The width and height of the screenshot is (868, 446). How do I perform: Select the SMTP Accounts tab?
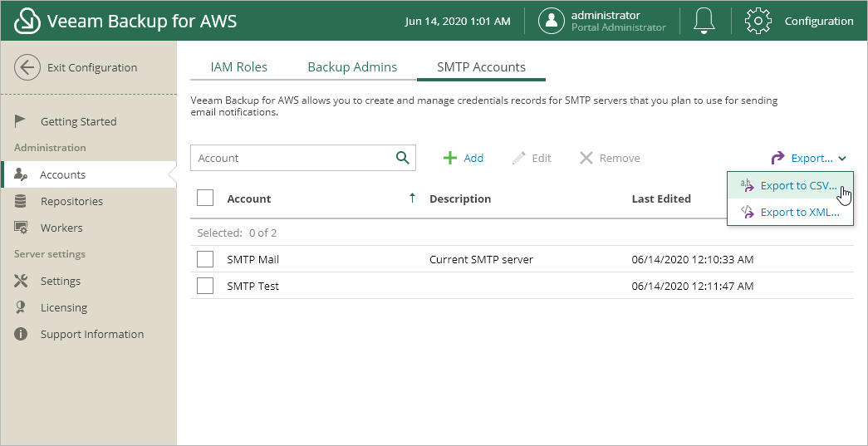pos(481,67)
